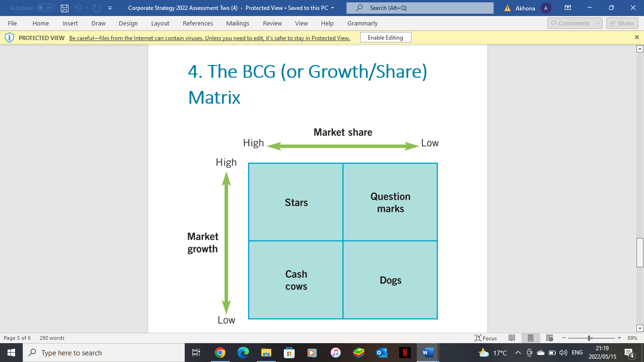The height and width of the screenshot is (362, 644).
Task: Go to the Review tab
Action: pyautogui.click(x=272, y=23)
